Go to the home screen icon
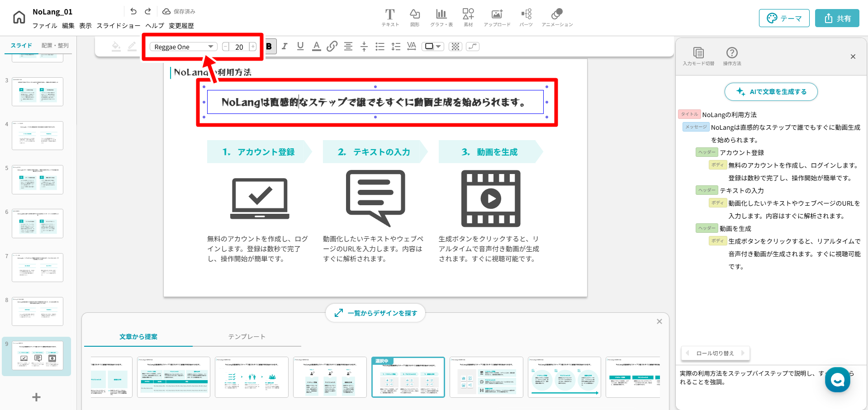The width and height of the screenshot is (868, 410). pyautogui.click(x=19, y=18)
